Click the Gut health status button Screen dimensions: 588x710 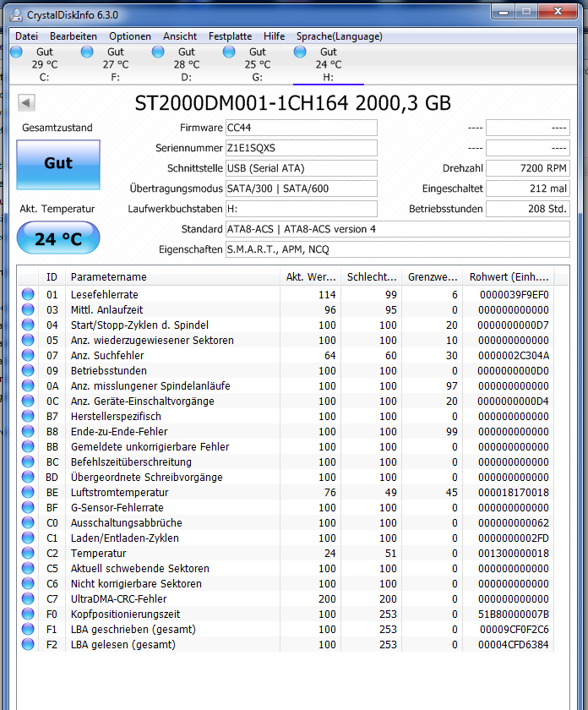(x=58, y=164)
